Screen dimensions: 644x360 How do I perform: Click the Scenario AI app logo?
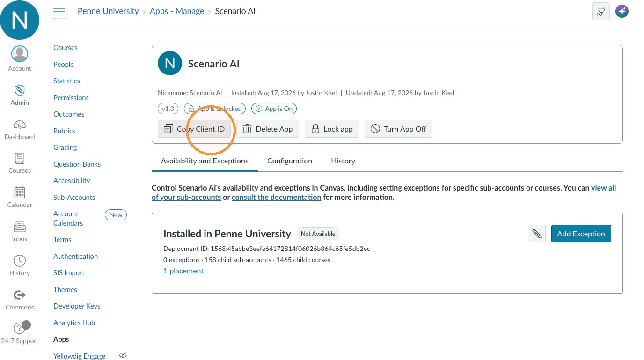tap(170, 63)
